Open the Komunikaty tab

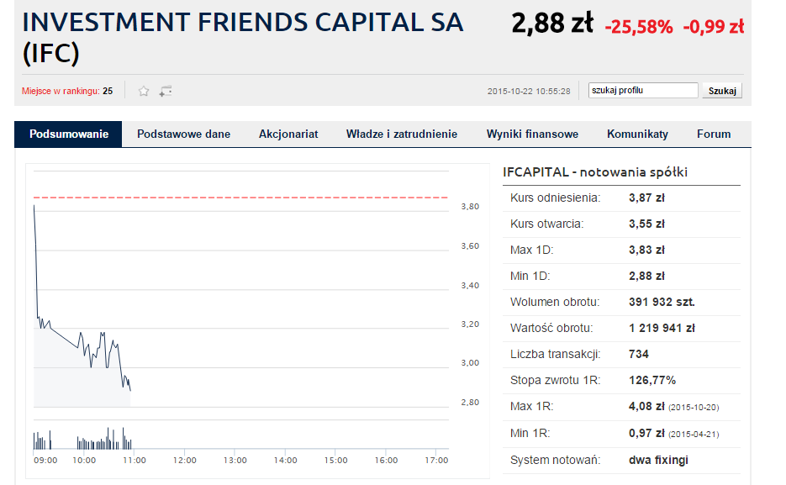[638, 134]
